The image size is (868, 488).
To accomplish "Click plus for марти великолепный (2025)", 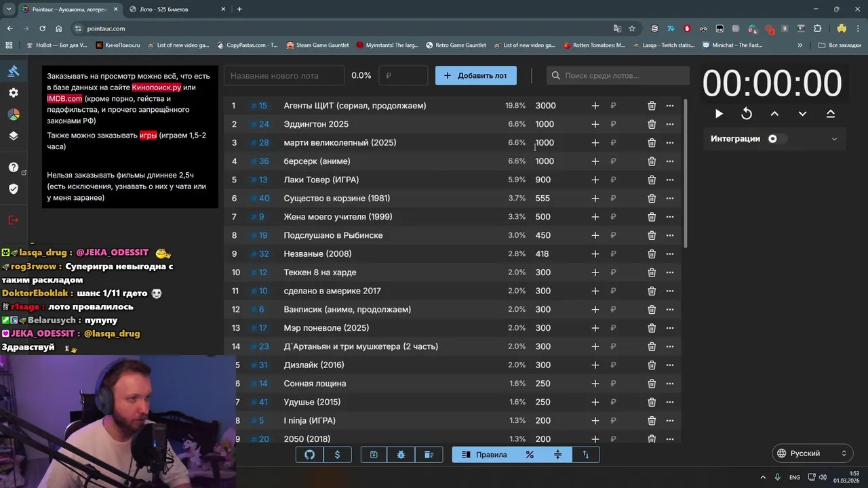I will point(595,143).
